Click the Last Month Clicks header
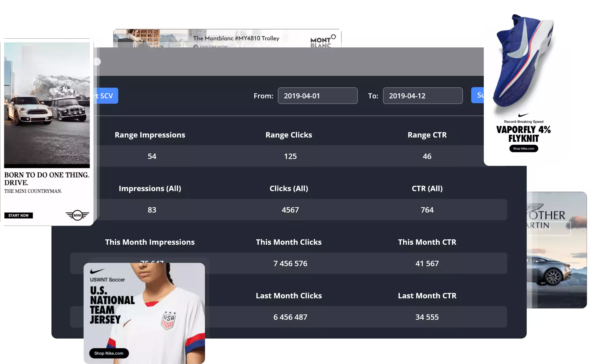590x364 pixels. tap(289, 296)
